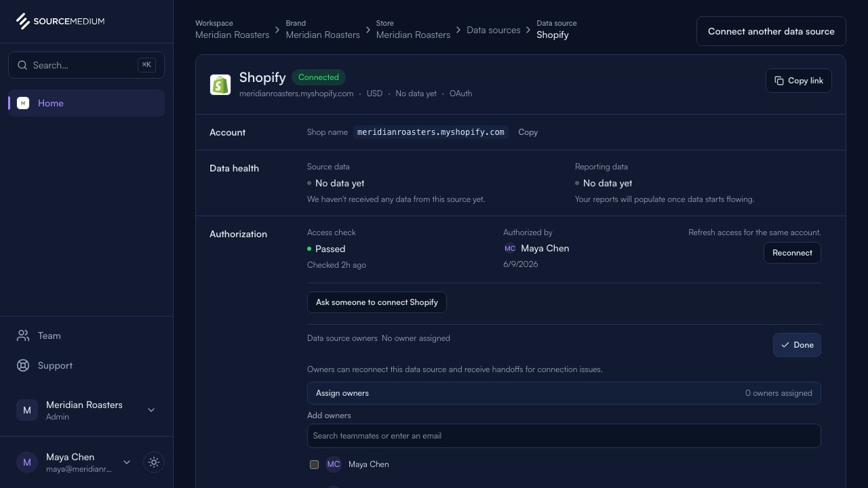Expand the Assign owners section

click(x=564, y=393)
